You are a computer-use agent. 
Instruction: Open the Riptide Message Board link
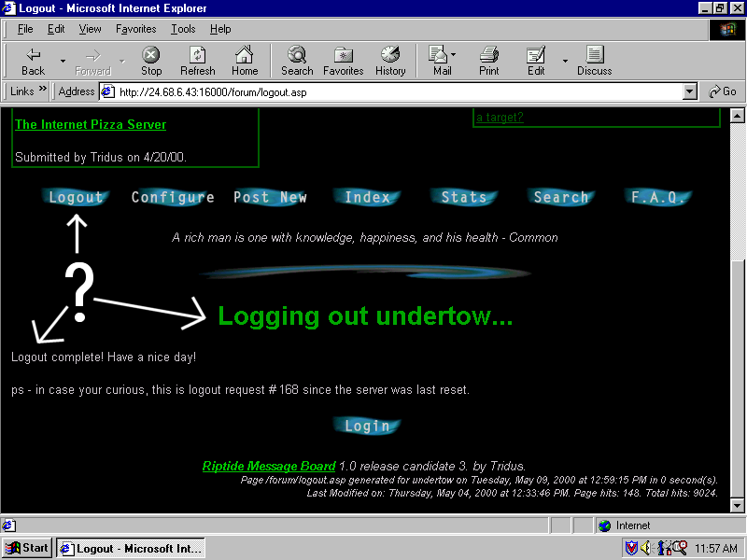pyautogui.click(x=269, y=466)
